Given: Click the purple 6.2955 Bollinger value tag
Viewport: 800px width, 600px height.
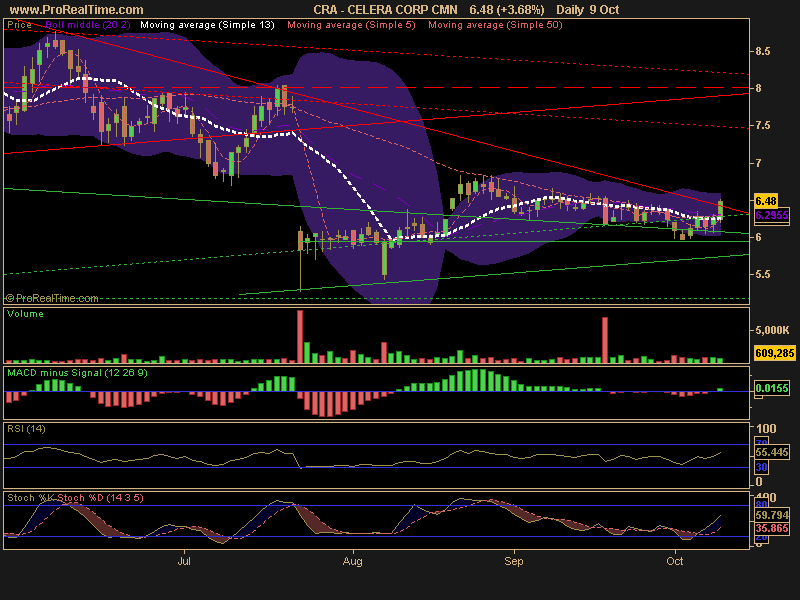Looking at the screenshot, I should [772, 215].
